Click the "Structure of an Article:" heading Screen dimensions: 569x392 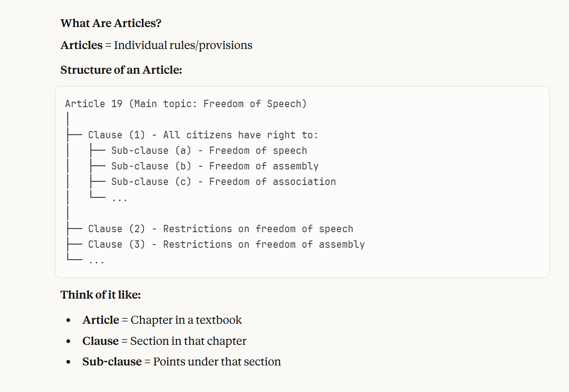[121, 70]
